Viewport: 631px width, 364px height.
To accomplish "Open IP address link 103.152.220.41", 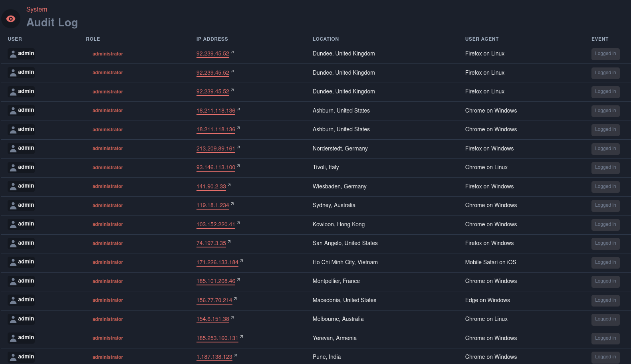I will click(216, 224).
